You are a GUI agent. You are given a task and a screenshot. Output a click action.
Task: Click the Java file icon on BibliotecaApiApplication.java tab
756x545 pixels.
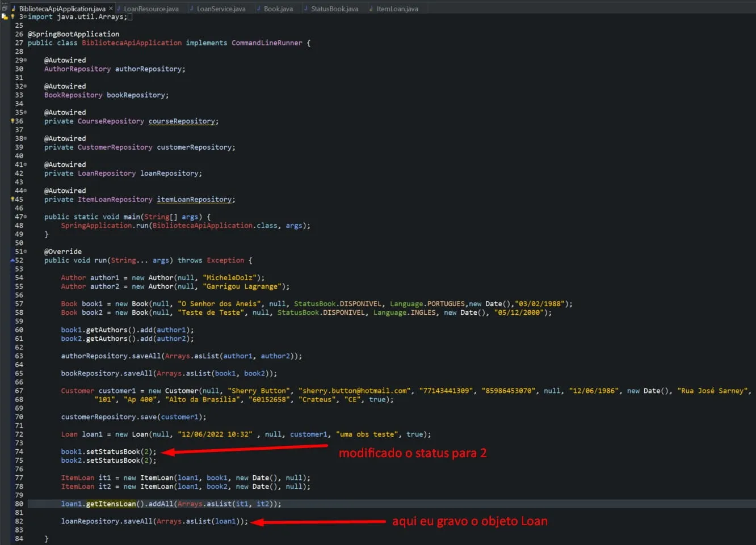click(14, 9)
